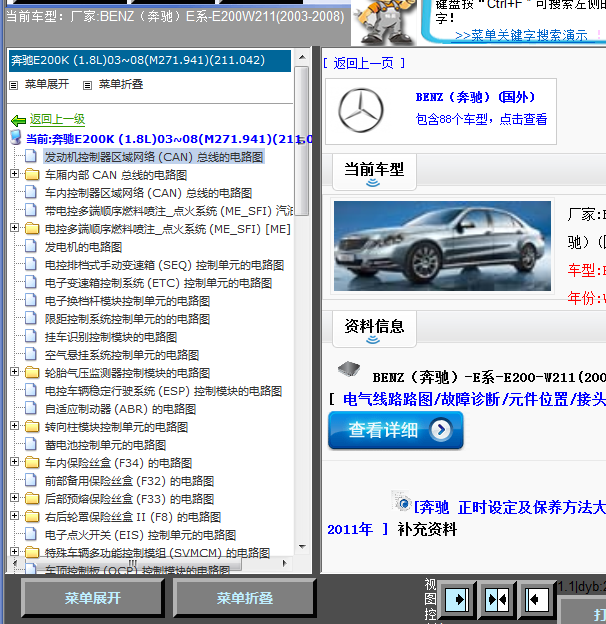Click the folder icon of 后部预熔保险丝盒 (F33)
The image size is (606, 624).
[x=32, y=498]
